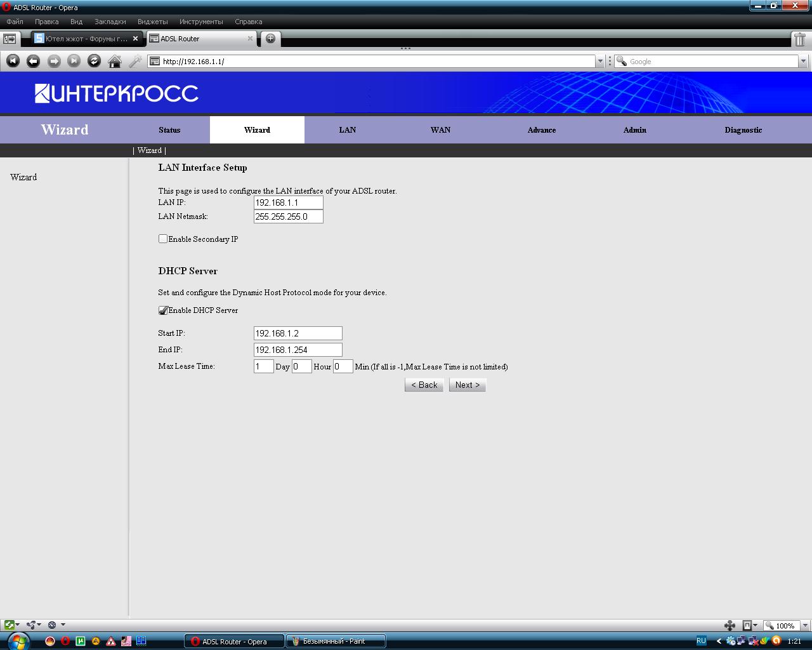Open a new tab with plus icon
This screenshot has width=812, height=650.
click(x=270, y=39)
